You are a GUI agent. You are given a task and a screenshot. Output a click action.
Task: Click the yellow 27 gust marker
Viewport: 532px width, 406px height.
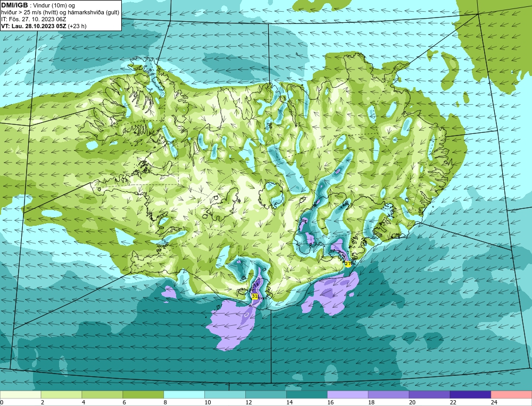(348, 264)
